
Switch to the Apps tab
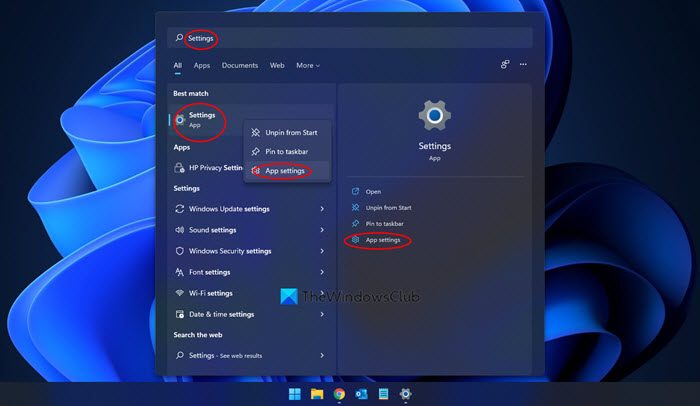point(202,65)
